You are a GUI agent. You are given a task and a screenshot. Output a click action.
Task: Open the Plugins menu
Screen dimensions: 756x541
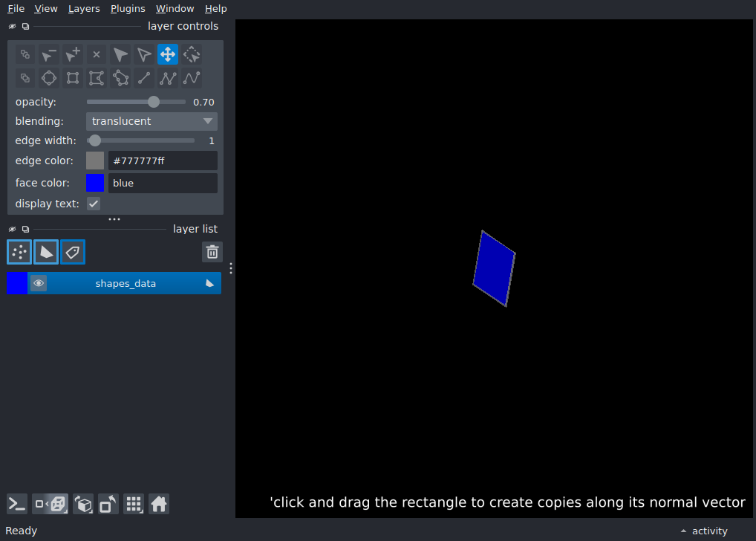pyautogui.click(x=128, y=9)
